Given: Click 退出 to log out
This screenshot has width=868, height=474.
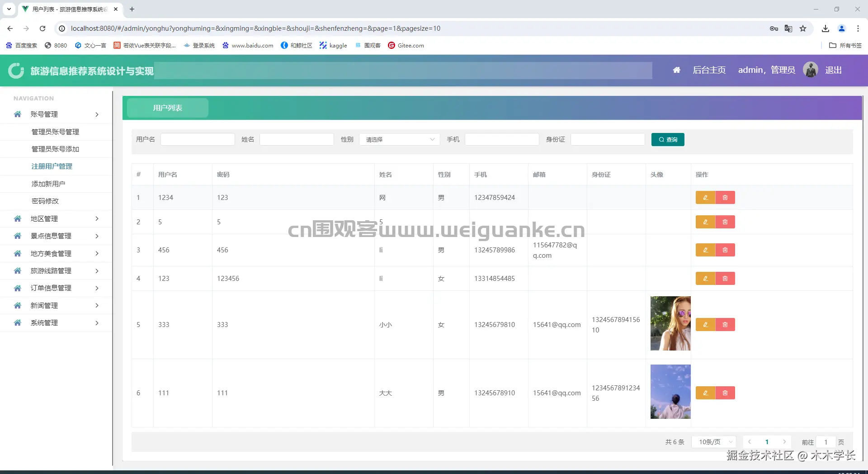Looking at the screenshot, I should [x=833, y=70].
